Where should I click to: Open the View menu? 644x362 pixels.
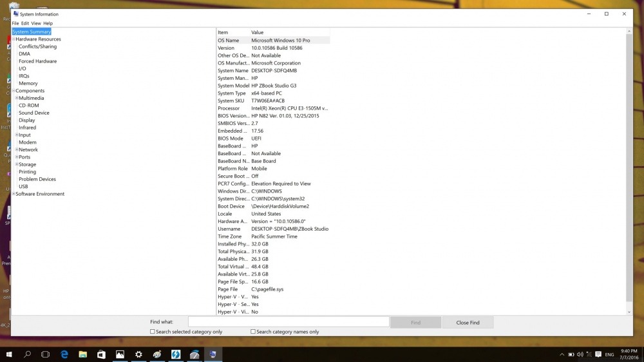pos(36,23)
